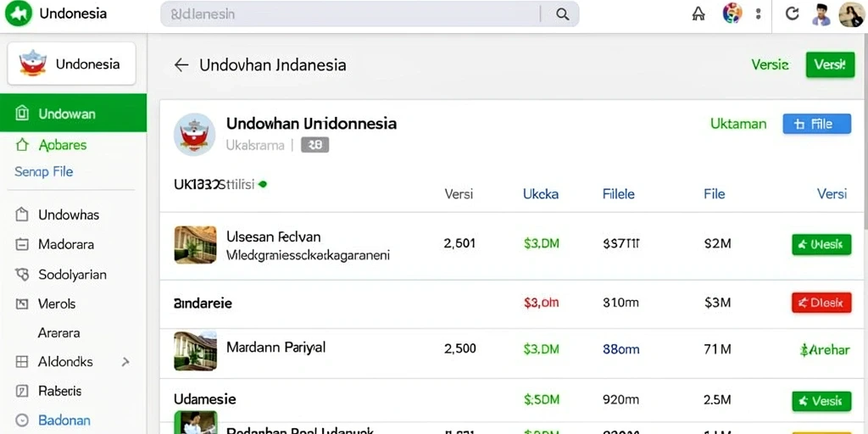This screenshot has width=868, height=434.
Task: Sort by the Ukcka column header
Action: 541,194
